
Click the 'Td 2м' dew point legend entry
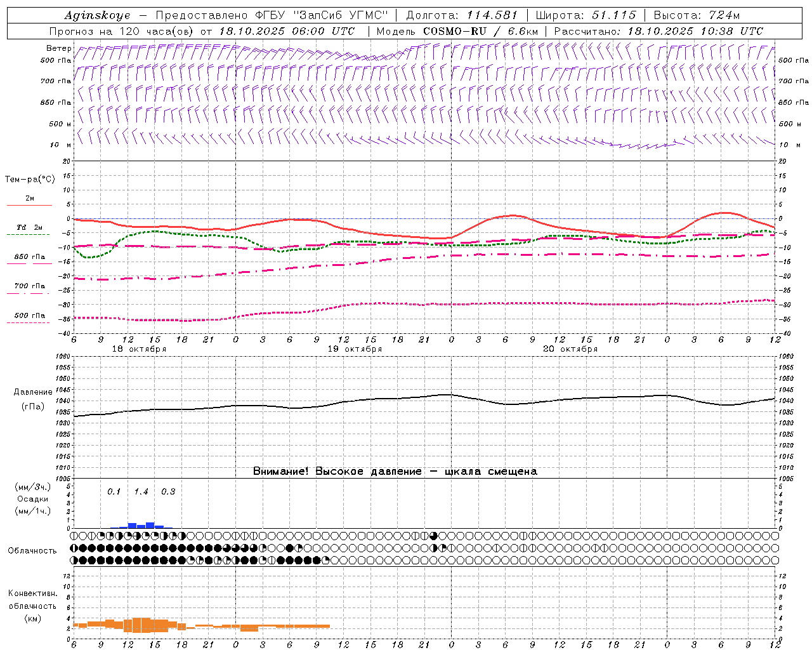pos(29,227)
